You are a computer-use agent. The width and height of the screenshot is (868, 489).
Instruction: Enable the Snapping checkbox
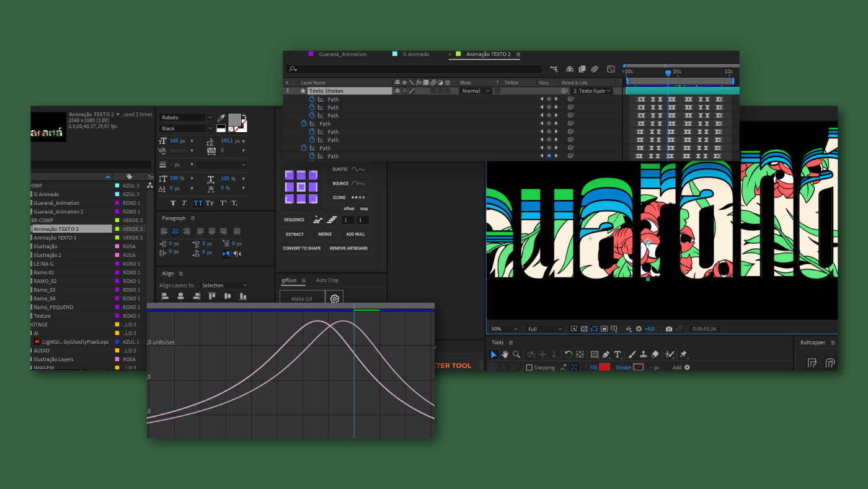click(x=529, y=367)
